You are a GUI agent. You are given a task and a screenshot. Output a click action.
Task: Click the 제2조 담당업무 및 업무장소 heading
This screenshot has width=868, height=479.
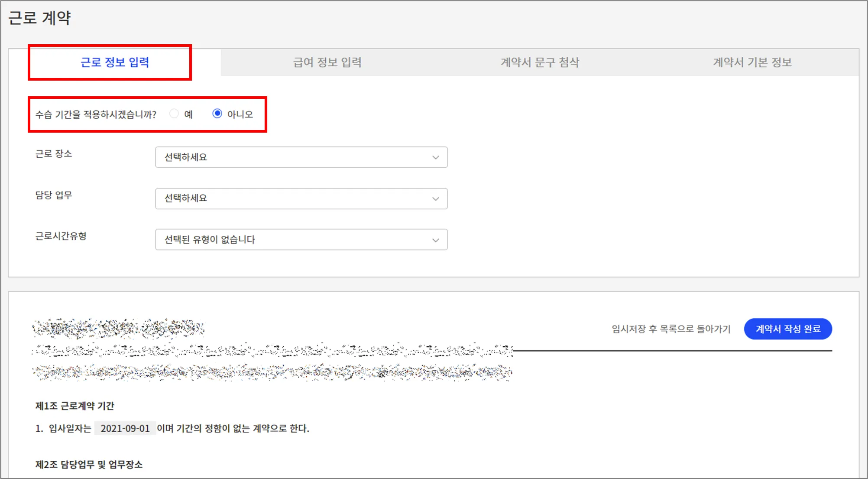89,465
